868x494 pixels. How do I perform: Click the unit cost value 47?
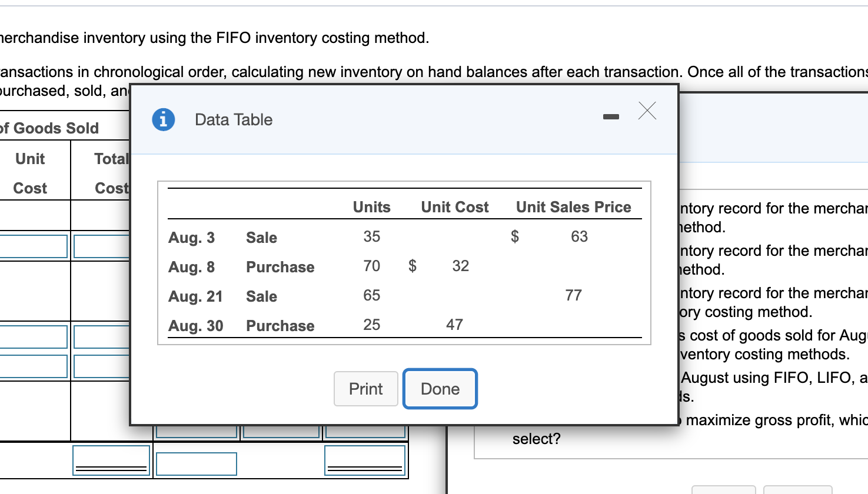pyautogui.click(x=455, y=325)
